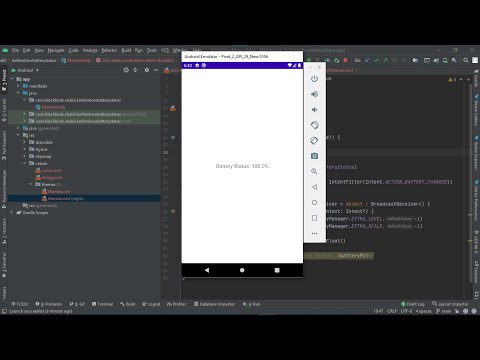Jump to next highlighted error arrow
The height and width of the screenshot is (360, 480).
coord(468,80)
